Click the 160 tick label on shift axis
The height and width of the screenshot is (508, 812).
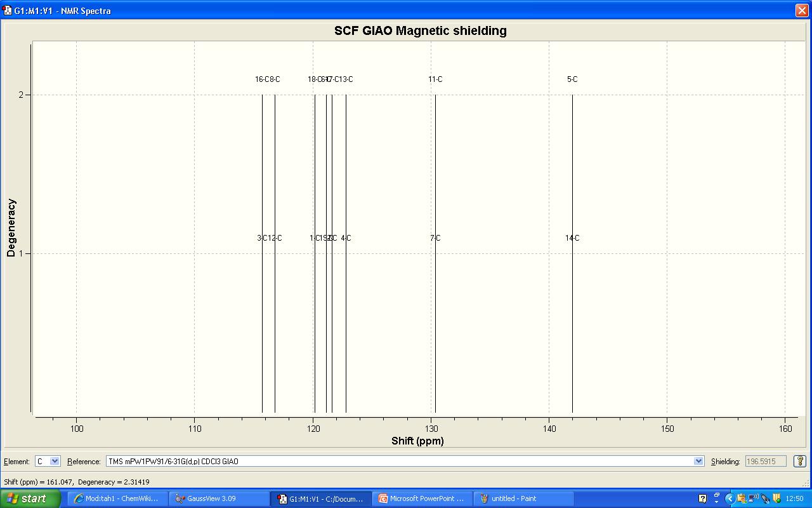tap(785, 429)
